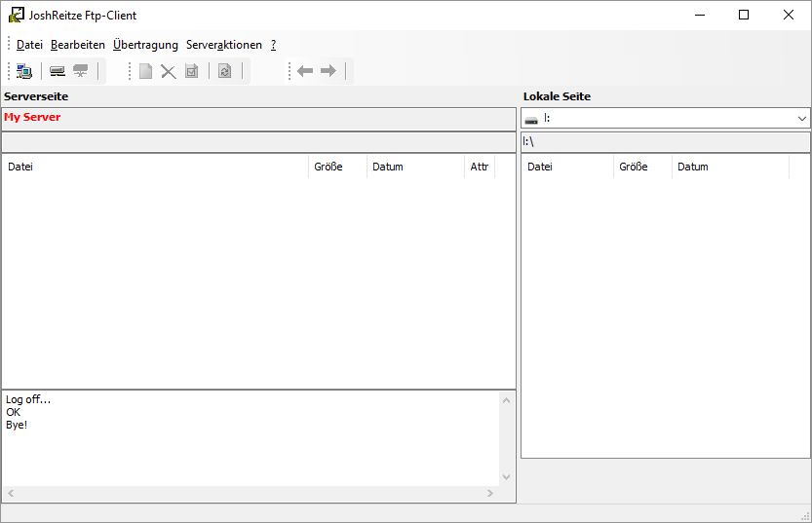Click the refresh listing toolbar icon
The height and width of the screenshot is (523, 812).
point(225,71)
